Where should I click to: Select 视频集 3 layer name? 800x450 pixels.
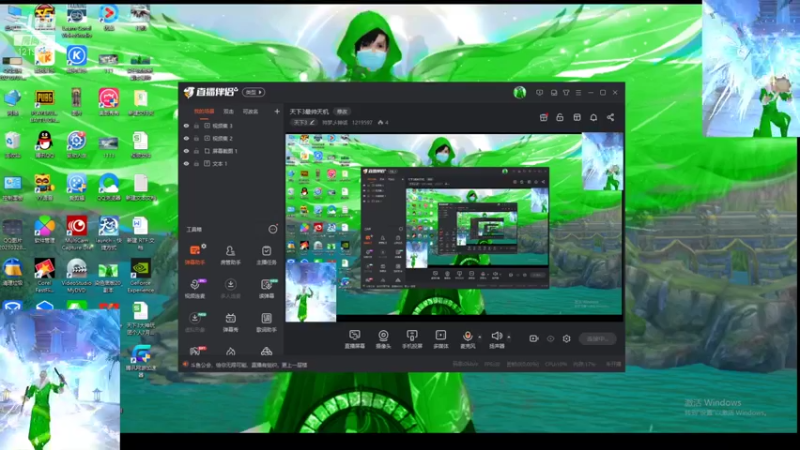pos(222,126)
